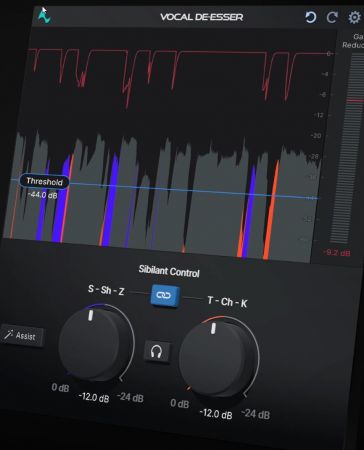
Task: Click the T - Ch - K label
Action: click(227, 302)
